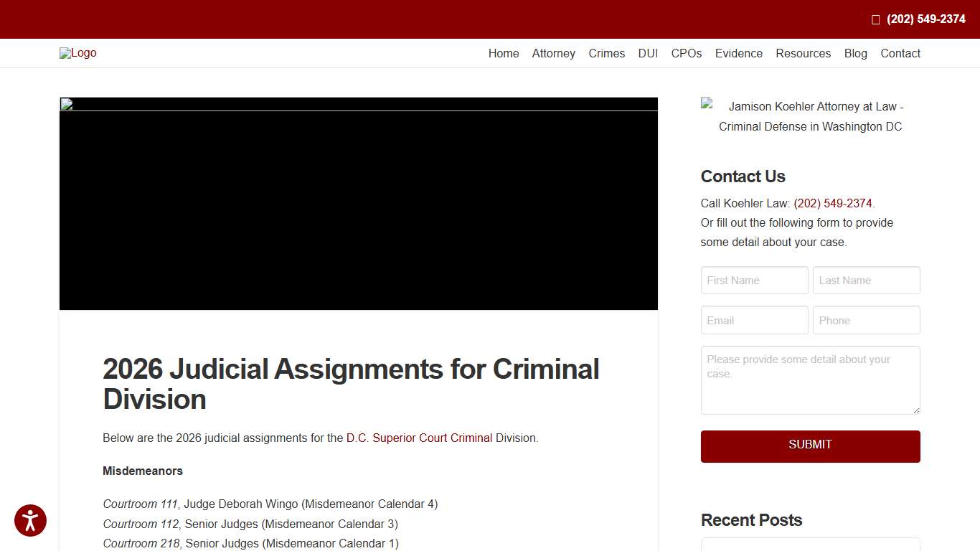Open the accessibility widget
The height and width of the screenshot is (551, 980).
click(x=30, y=520)
